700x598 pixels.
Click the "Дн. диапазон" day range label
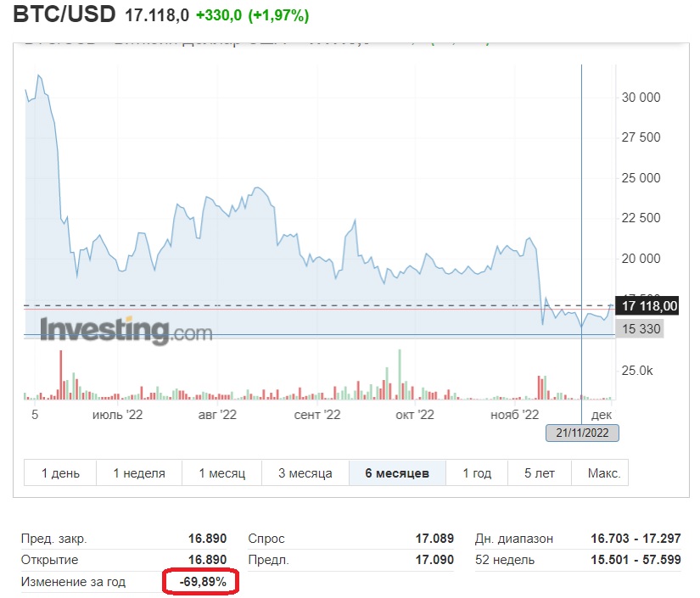coord(514,539)
